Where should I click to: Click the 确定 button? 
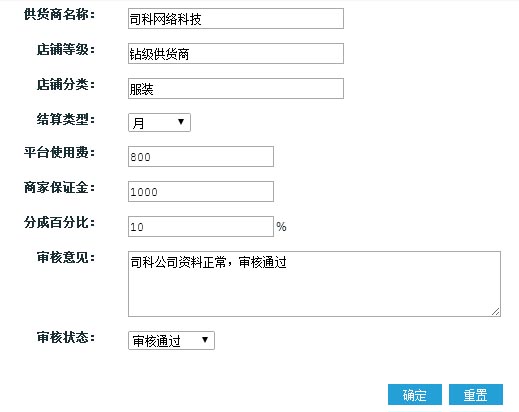click(415, 395)
